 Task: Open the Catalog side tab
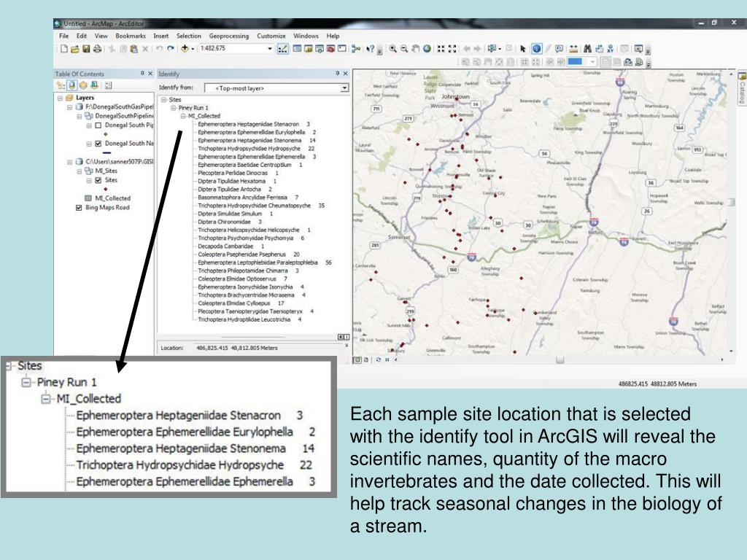(x=742, y=88)
